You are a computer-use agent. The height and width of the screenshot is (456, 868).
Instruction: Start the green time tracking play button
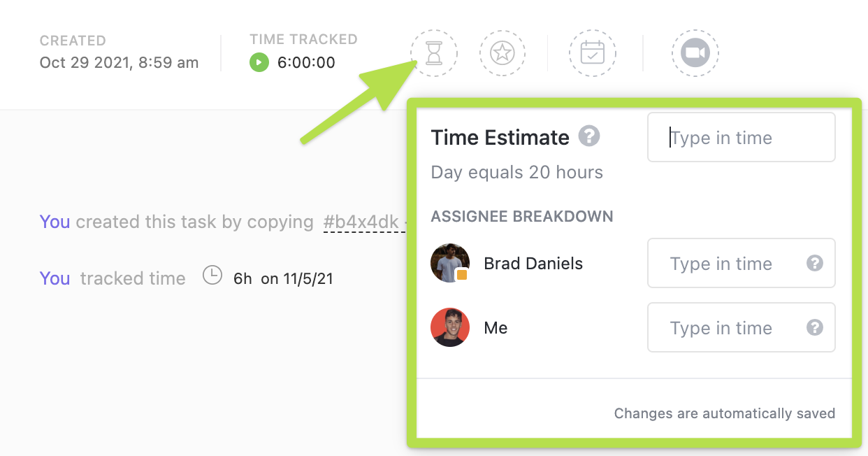pyautogui.click(x=259, y=63)
